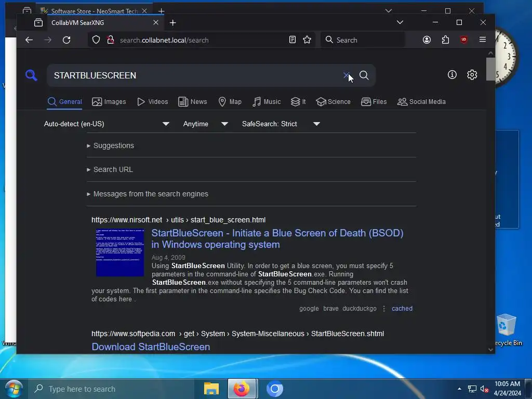The image size is (532, 399).
Task: Reload the current page
Action: click(x=66, y=40)
